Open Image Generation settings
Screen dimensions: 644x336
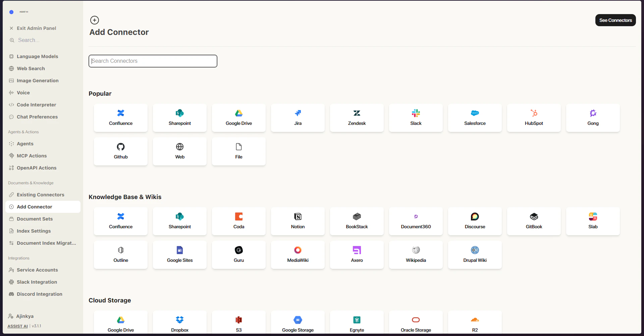coord(43,81)
